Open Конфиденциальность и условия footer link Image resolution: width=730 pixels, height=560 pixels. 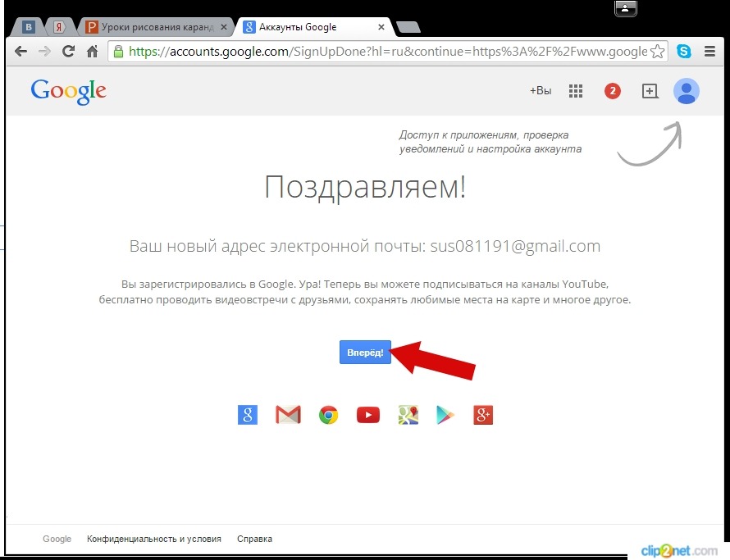pos(154,539)
